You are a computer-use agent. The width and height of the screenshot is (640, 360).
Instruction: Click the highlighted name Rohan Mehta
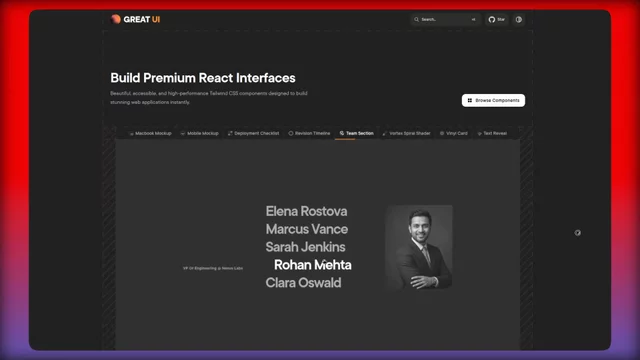313,265
